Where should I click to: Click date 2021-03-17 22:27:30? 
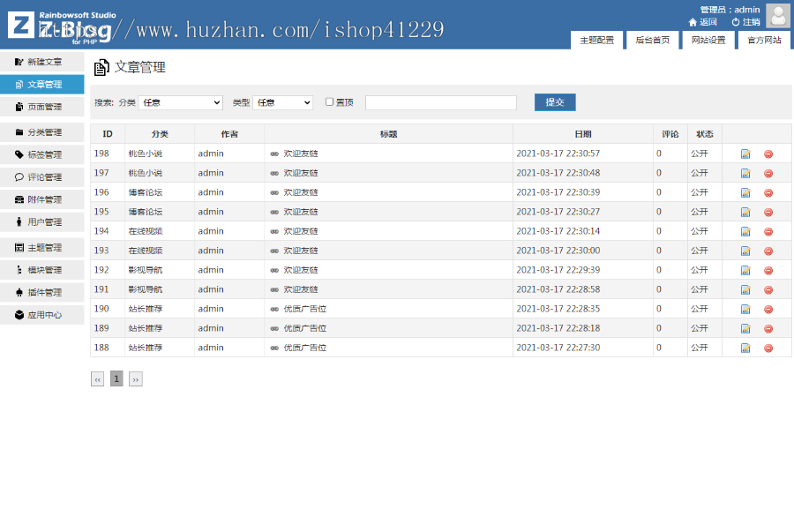point(558,348)
